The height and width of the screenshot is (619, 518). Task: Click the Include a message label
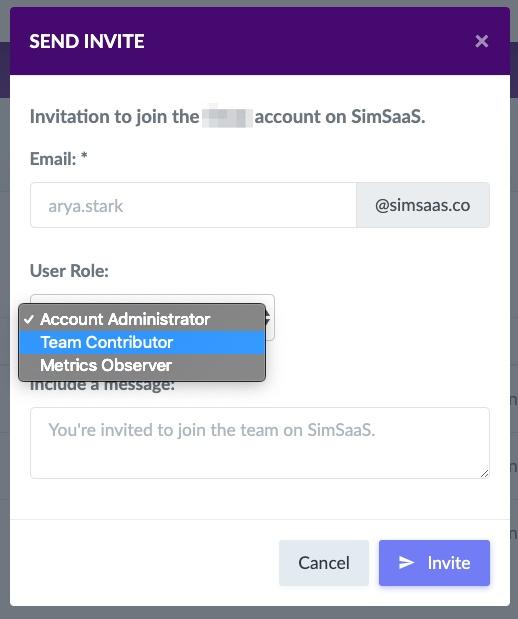(102, 386)
